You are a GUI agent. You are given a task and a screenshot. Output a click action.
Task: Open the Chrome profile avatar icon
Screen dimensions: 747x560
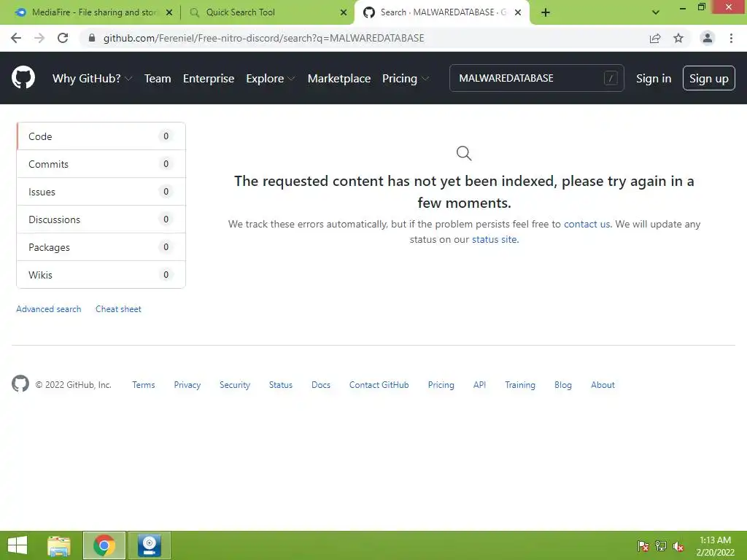coord(708,38)
